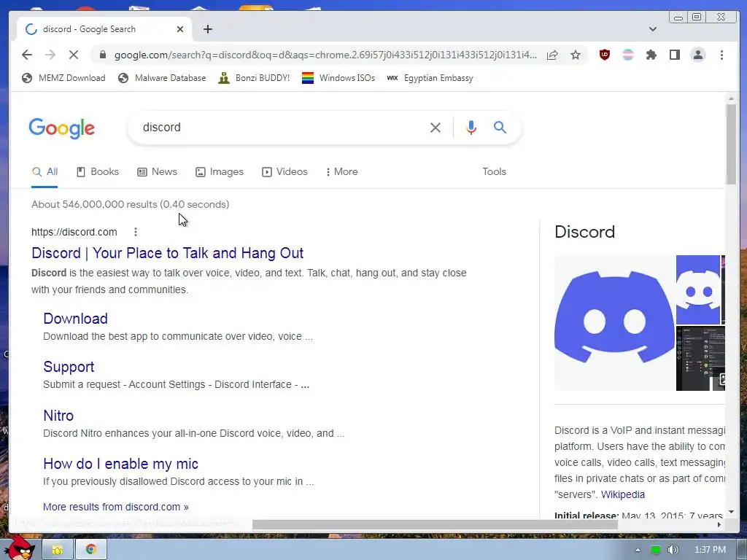
Task: Open the Download sitelink
Action: tap(75, 319)
